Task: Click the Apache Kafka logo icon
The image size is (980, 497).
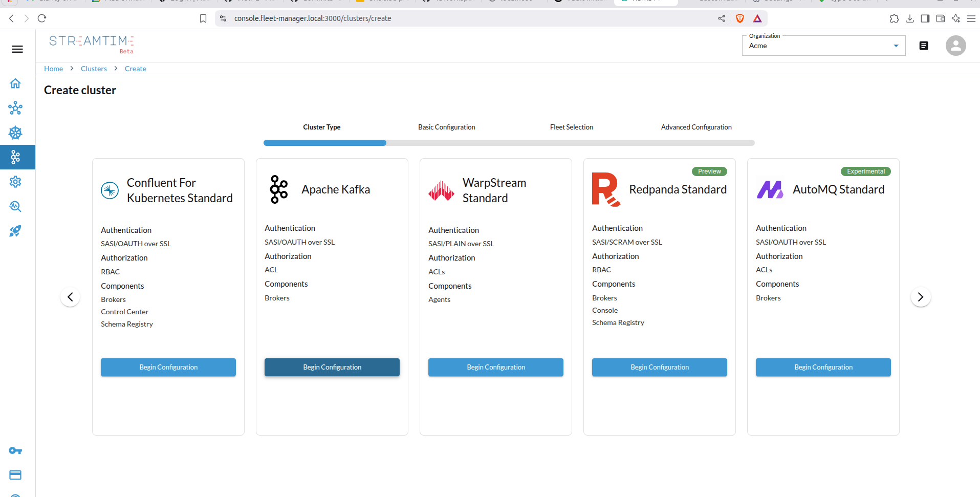Action: (279, 189)
